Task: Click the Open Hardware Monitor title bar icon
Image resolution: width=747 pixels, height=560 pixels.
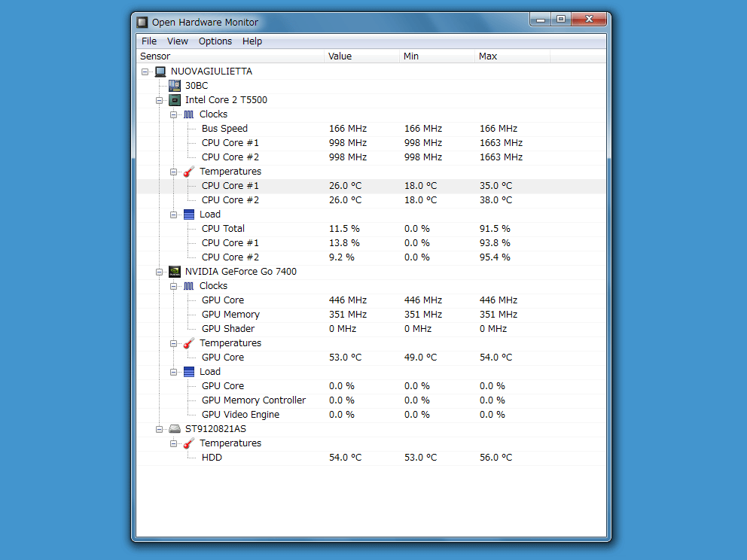Action: [x=142, y=22]
